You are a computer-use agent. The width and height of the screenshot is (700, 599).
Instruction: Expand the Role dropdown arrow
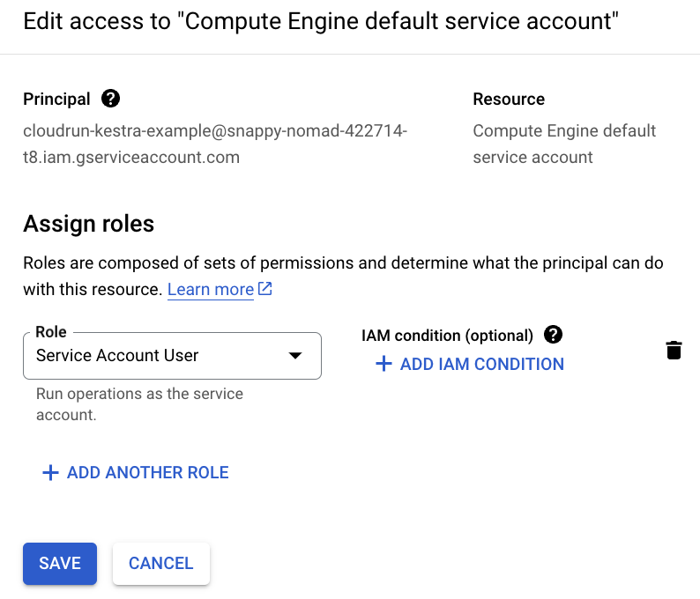click(295, 356)
